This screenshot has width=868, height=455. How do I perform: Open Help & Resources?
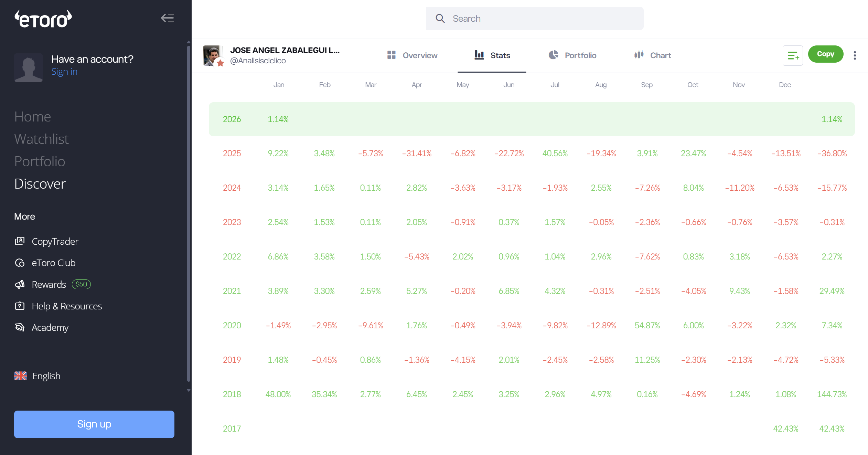[66, 306]
